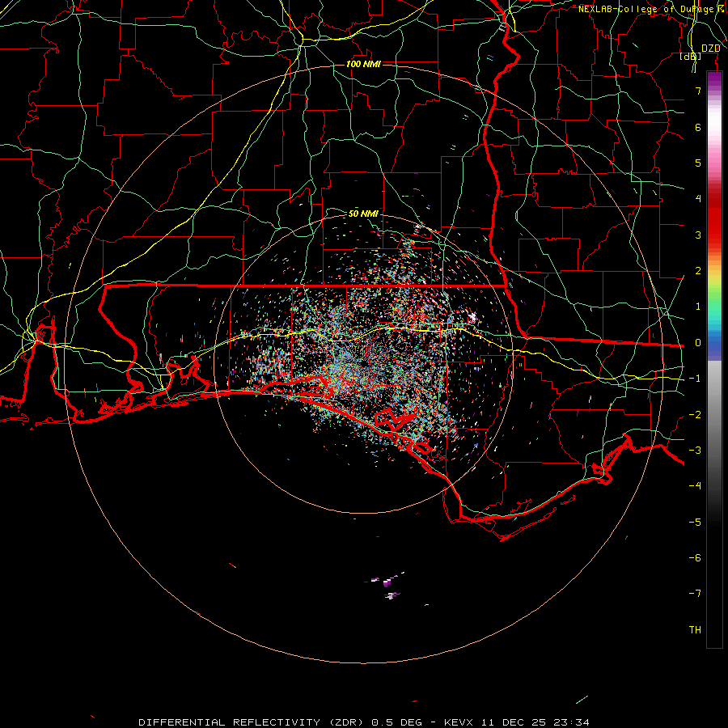Click the -3 value on ZDR scale
The height and width of the screenshot is (728, 728).
695,451
